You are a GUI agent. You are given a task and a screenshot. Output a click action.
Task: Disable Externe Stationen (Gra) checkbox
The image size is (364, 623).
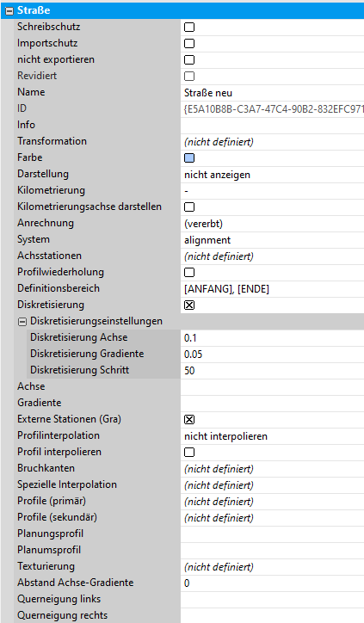[x=189, y=420]
